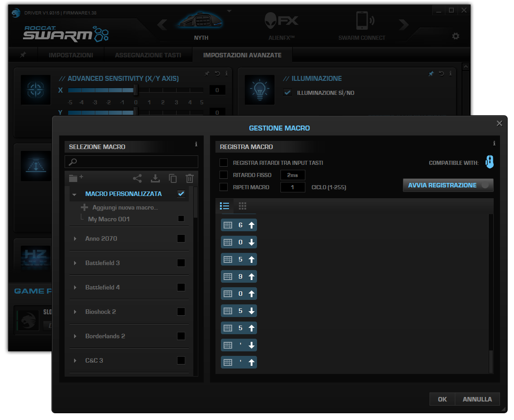The height and width of the screenshot is (420, 514).
Task: Click the duplicate macro copy icon
Action: point(173,178)
